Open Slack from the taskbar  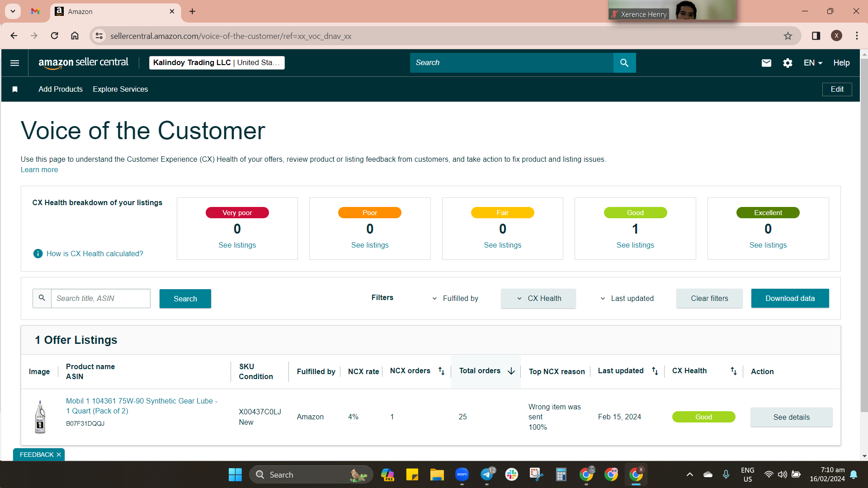(512, 474)
